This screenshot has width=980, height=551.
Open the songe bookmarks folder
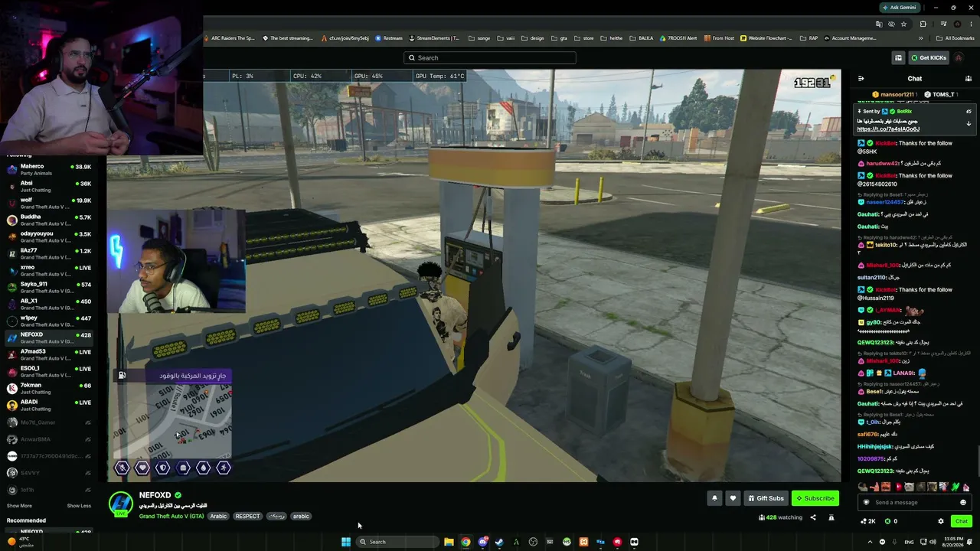(x=479, y=38)
